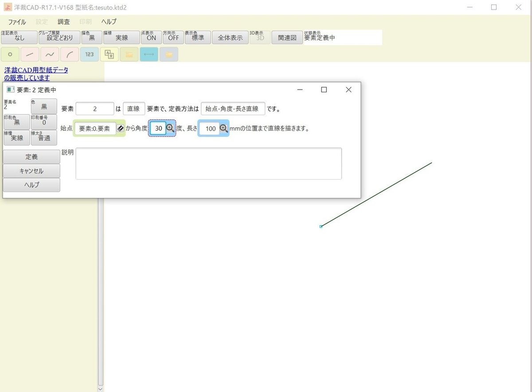Click the 始点 要素:0.要素 field
Screen dimensions: 532x392
95,129
